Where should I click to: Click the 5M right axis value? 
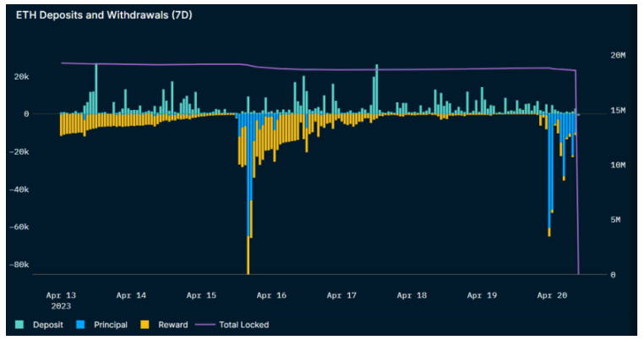click(615, 220)
